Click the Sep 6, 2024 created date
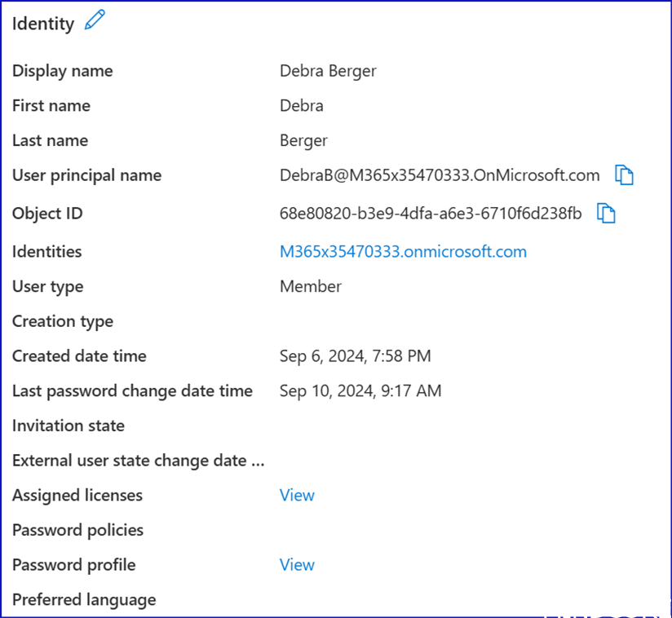This screenshot has width=672, height=618. coord(355,356)
